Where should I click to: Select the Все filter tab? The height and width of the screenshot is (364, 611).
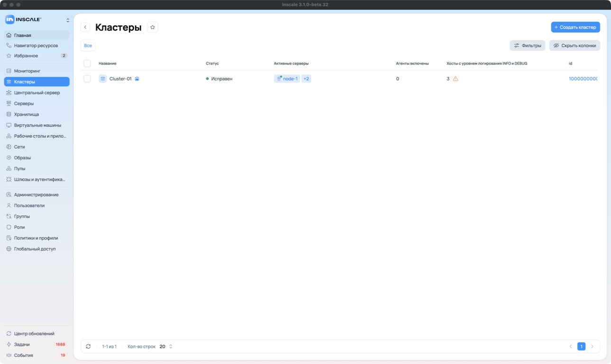88,45
